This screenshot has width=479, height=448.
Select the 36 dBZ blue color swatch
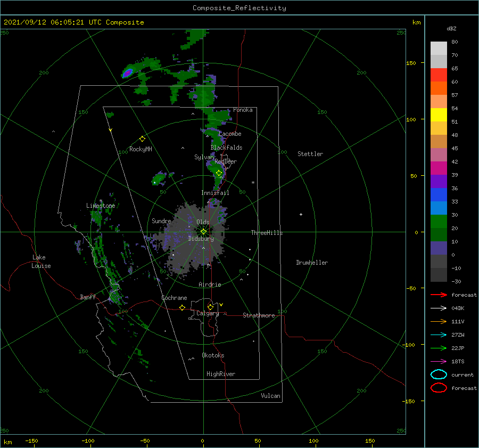439,194
